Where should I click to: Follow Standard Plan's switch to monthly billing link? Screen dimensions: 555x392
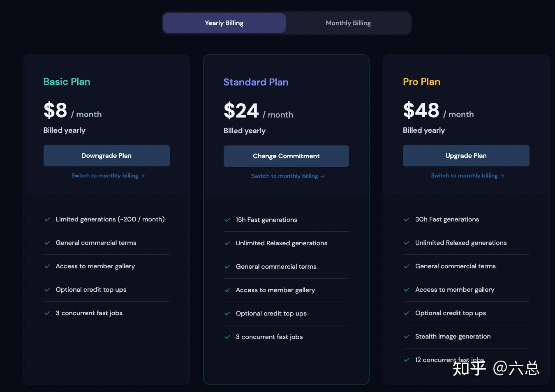(287, 176)
